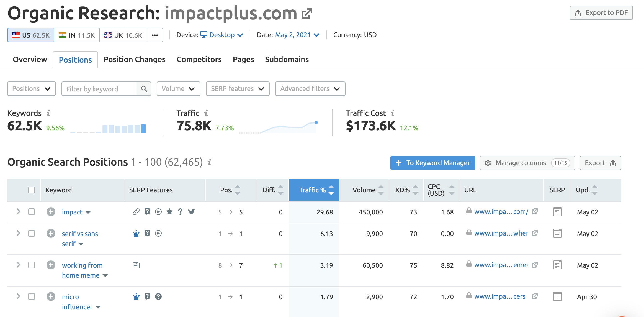Check the select-all checkbox in table header
The height and width of the screenshot is (317, 644).
click(x=32, y=190)
